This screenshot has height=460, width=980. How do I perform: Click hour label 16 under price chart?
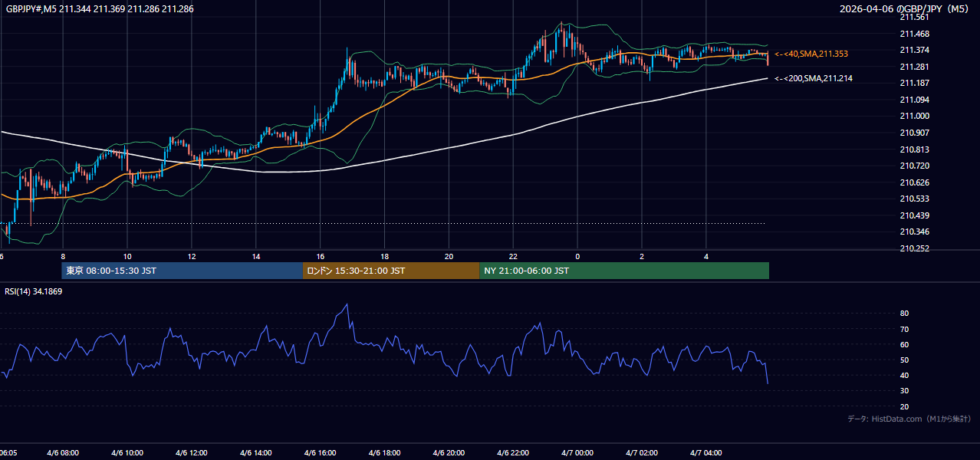tap(321, 257)
